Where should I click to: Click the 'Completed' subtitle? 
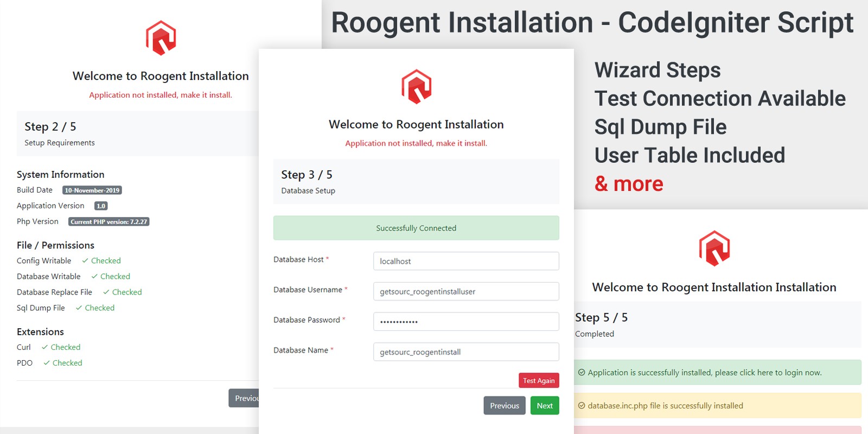pyautogui.click(x=595, y=334)
